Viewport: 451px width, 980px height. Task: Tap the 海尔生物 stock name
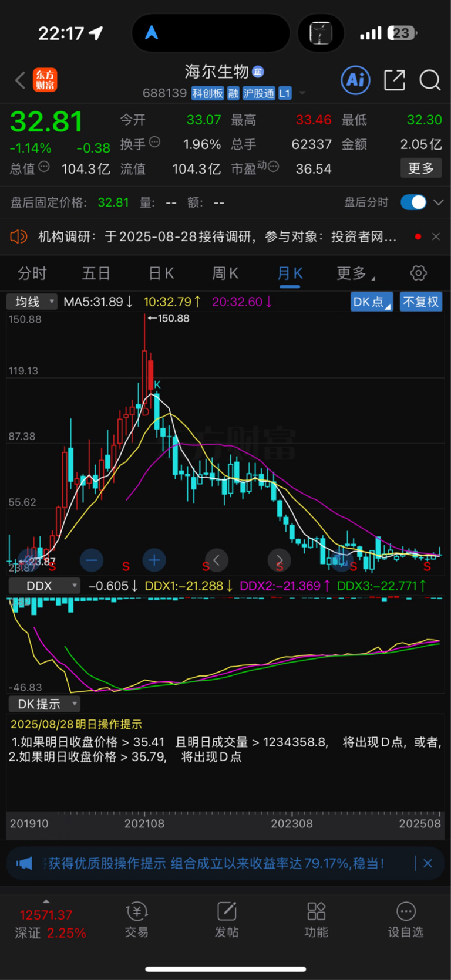click(x=217, y=72)
